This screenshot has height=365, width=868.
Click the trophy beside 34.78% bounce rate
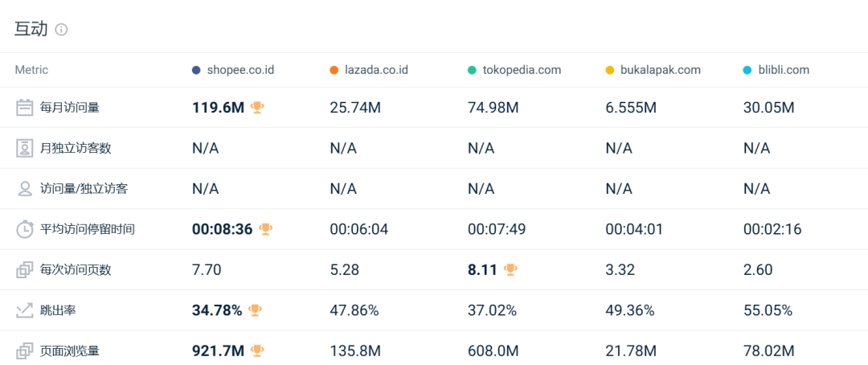(255, 310)
